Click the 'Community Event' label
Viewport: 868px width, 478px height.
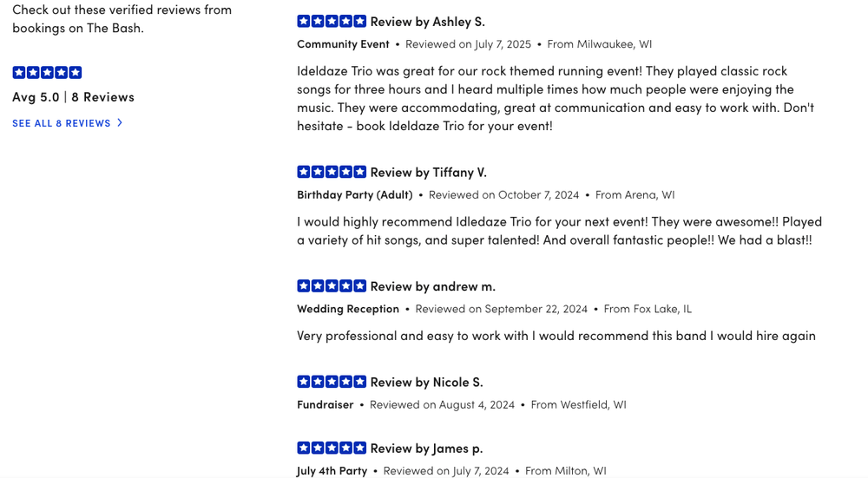pyautogui.click(x=343, y=43)
